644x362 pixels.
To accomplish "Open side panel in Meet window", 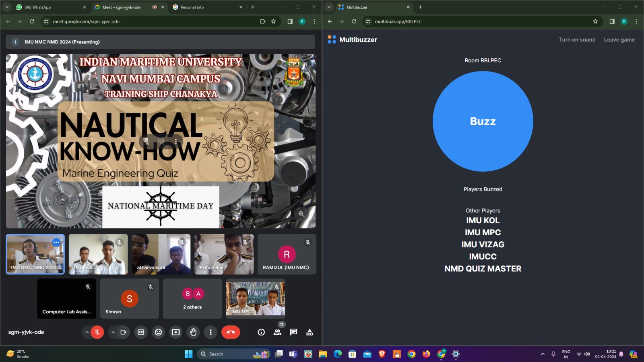I will pos(290,21).
